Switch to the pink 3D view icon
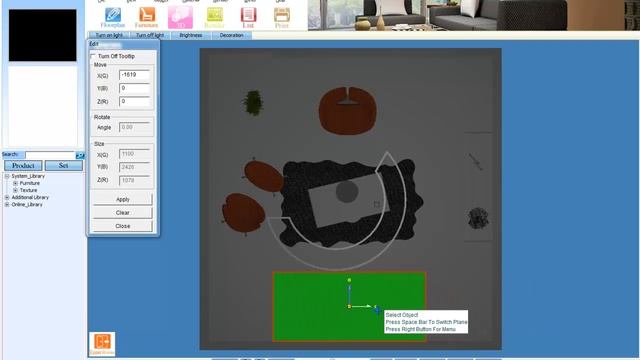The width and height of the screenshot is (640, 360). pyautogui.click(x=180, y=18)
